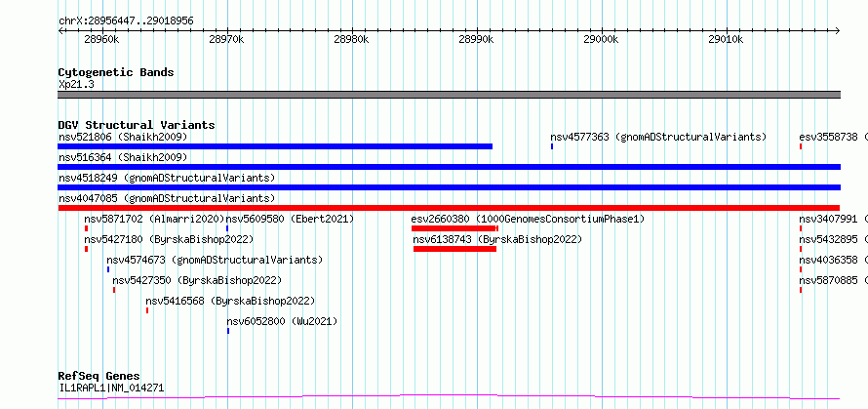Click the red nsv5427350 marker

[114, 290]
